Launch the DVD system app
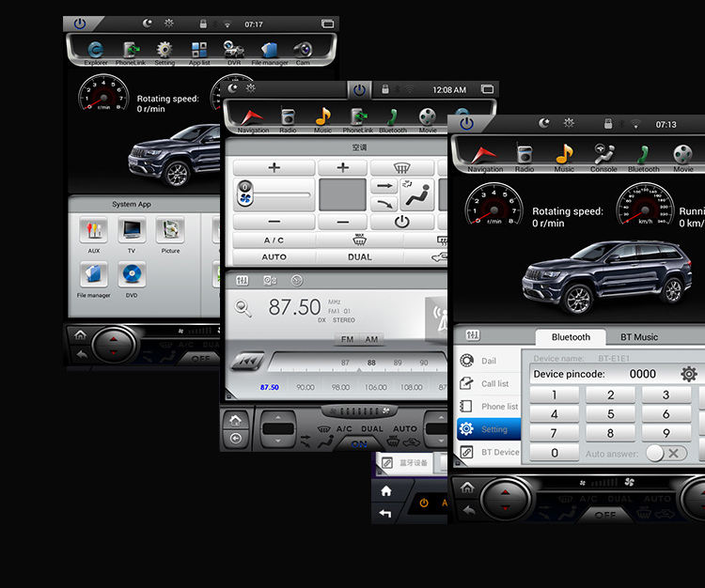 tap(132, 278)
